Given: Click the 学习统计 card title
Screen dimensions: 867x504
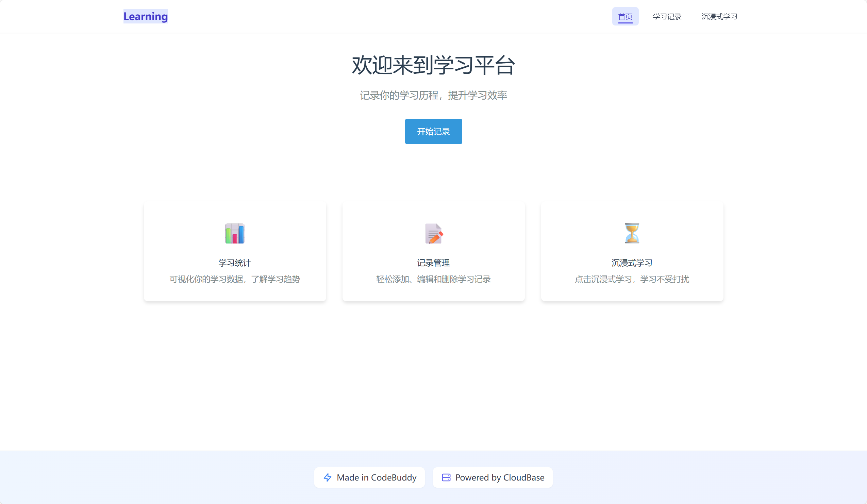Looking at the screenshot, I should (x=235, y=263).
